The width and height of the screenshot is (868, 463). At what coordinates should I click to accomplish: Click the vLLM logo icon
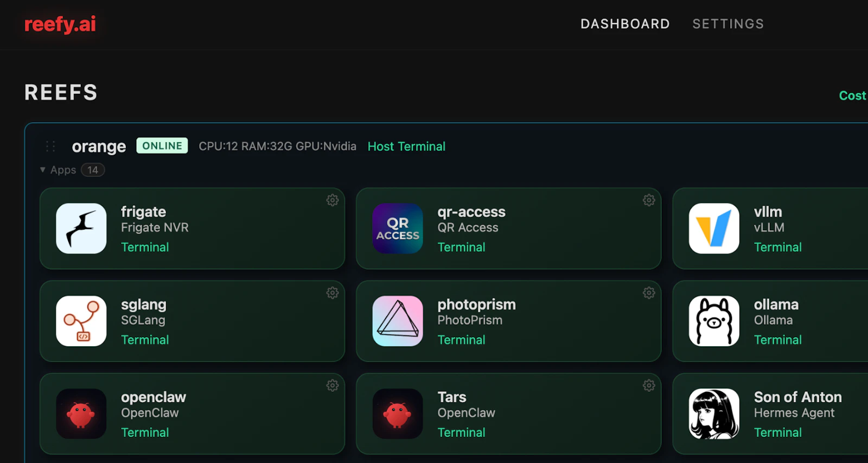coord(714,229)
